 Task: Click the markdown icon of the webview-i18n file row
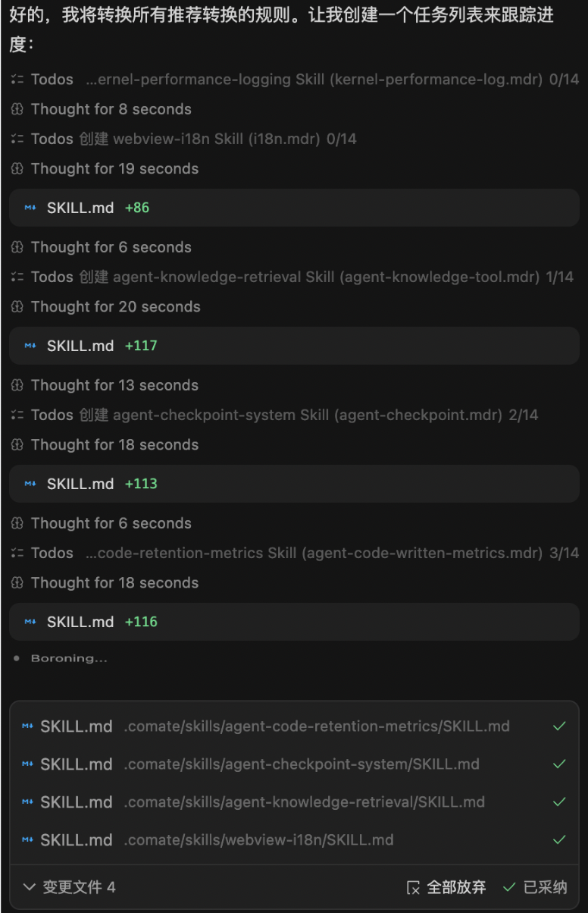[27, 840]
